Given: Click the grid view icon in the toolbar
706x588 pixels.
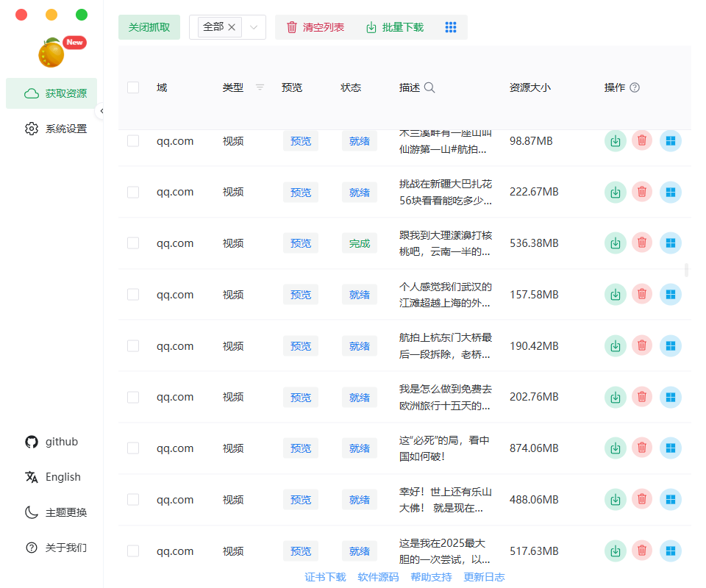Looking at the screenshot, I should (x=451, y=26).
